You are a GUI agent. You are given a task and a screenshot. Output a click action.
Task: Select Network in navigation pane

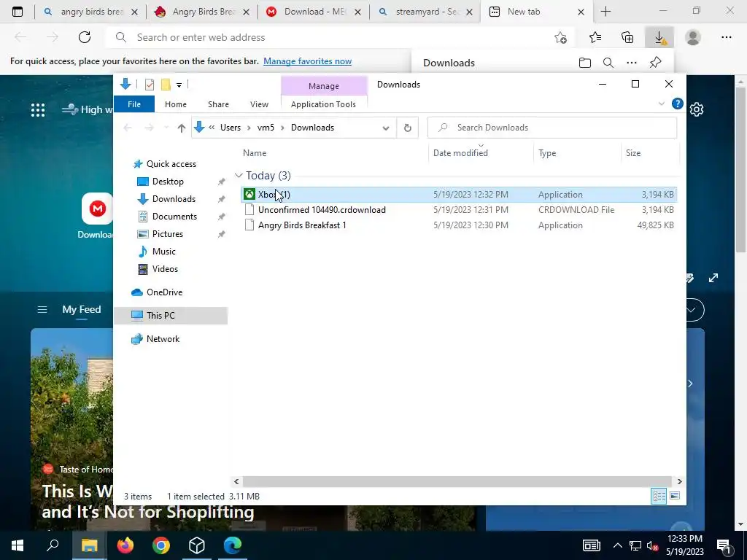click(x=163, y=339)
